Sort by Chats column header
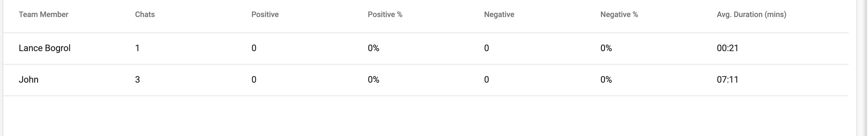 pos(145,14)
